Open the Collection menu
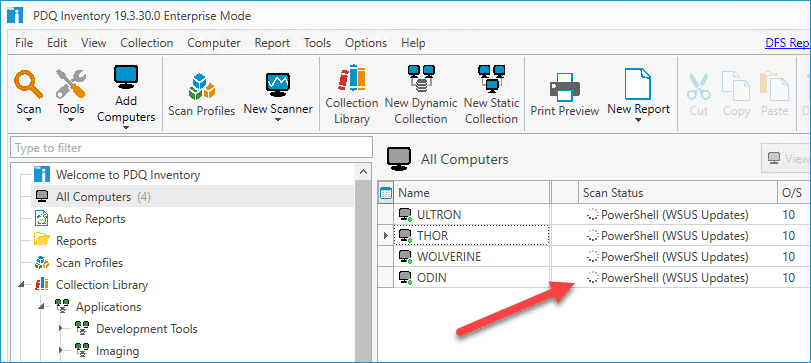The image size is (811, 363). (x=146, y=43)
